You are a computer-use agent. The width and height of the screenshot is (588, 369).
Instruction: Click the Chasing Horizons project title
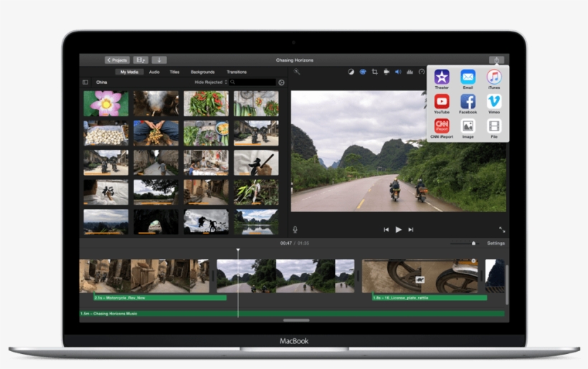[295, 60]
